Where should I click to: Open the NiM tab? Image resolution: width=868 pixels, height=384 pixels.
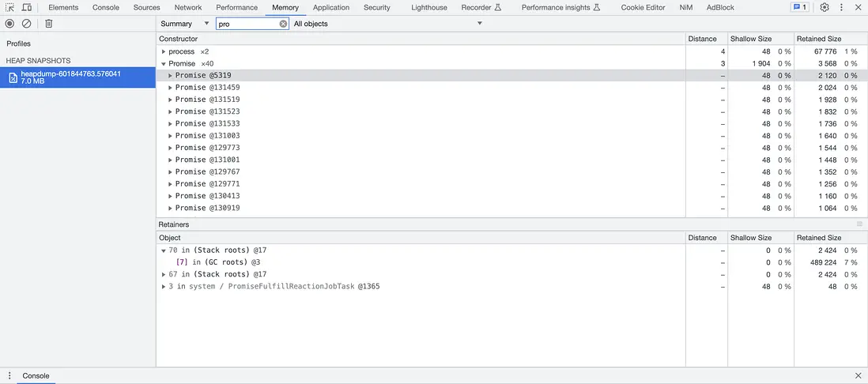686,7
